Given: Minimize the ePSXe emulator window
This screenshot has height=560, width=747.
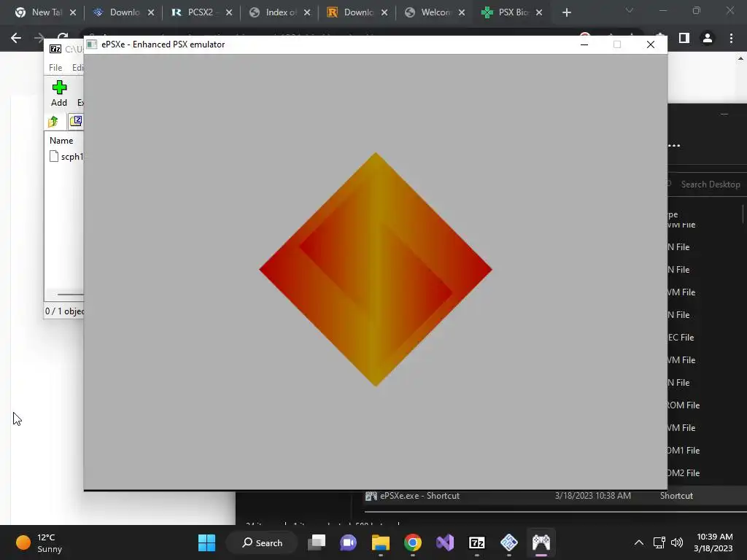Looking at the screenshot, I should (584, 44).
